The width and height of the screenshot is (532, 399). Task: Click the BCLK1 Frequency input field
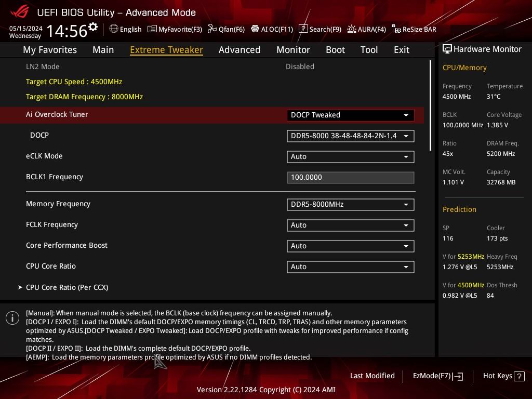(351, 178)
